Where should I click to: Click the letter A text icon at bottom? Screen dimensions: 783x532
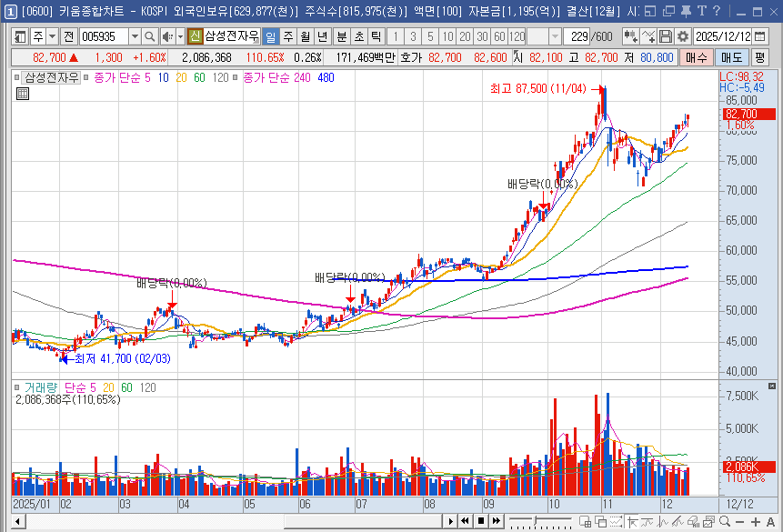point(770,521)
